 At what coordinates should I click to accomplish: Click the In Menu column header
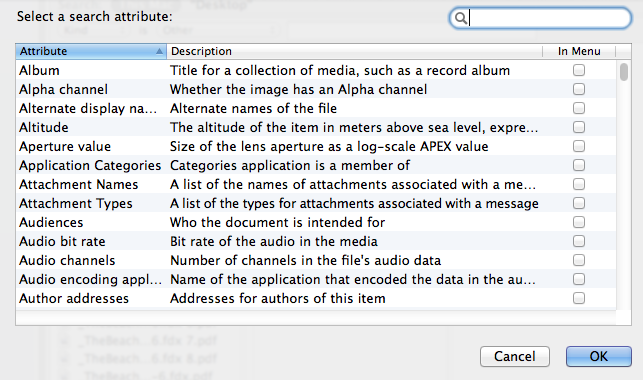pyautogui.click(x=579, y=51)
